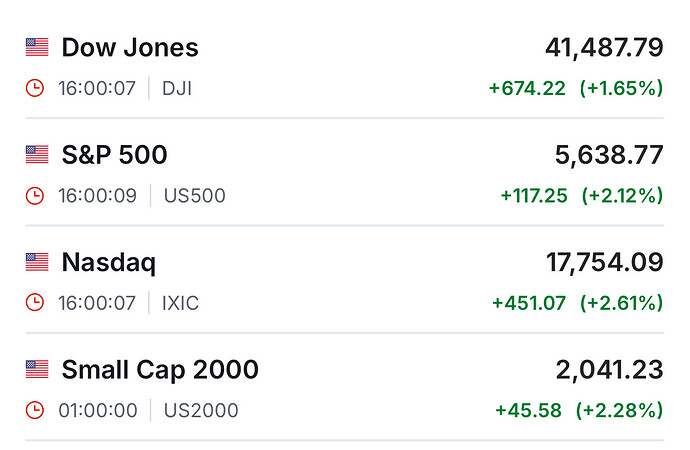
Task: Click the US flag beside Nasdaq
Action: 37,262
